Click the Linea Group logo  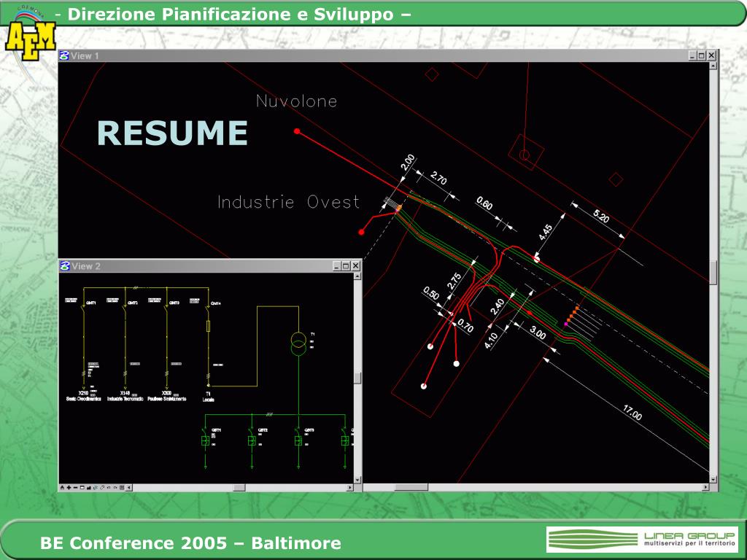(642, 539)
